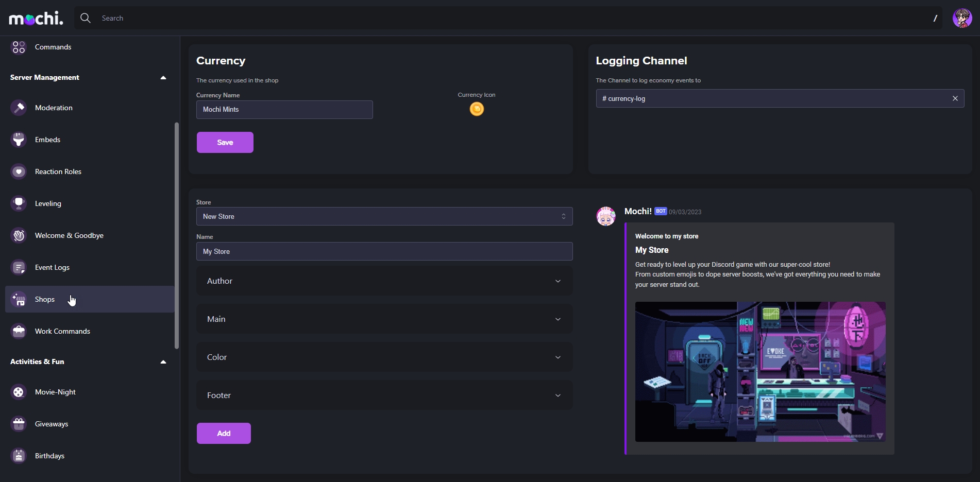Focus the Currency Name field
This screenshot has height=482, width=980.
(x=284, y=110)
